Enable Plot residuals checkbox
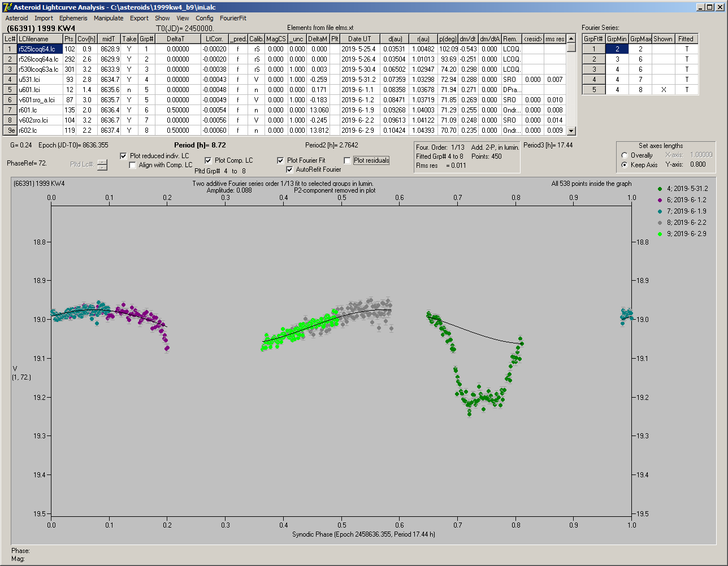The width and height of the screenshot is (728, 566). (347, 160)
